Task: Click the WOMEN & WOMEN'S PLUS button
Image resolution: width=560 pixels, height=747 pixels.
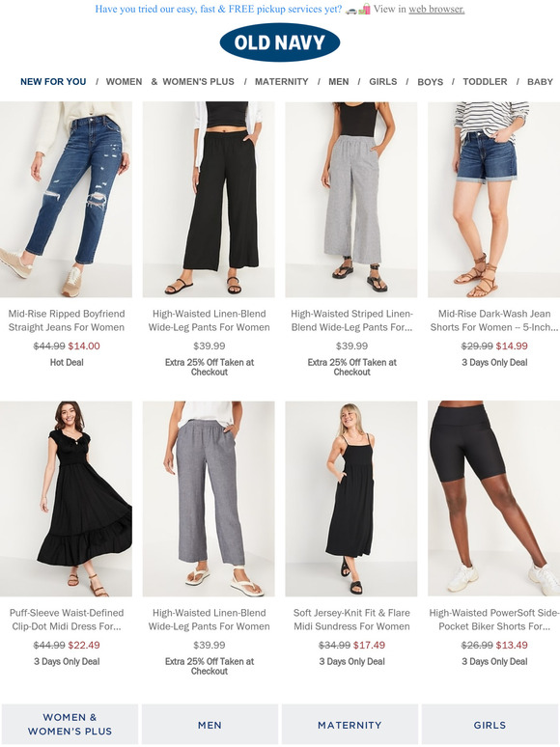Action: click(x=70, y=724)
